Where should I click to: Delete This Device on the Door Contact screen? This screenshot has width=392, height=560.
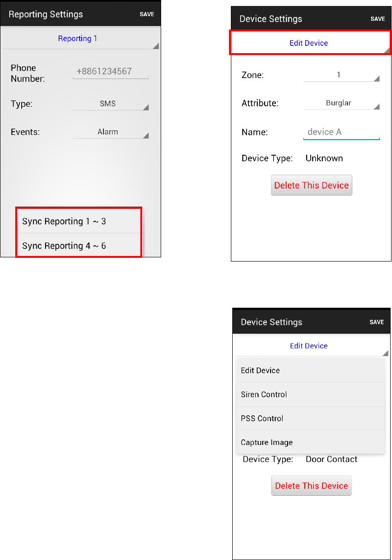click(x=312, y=486)
